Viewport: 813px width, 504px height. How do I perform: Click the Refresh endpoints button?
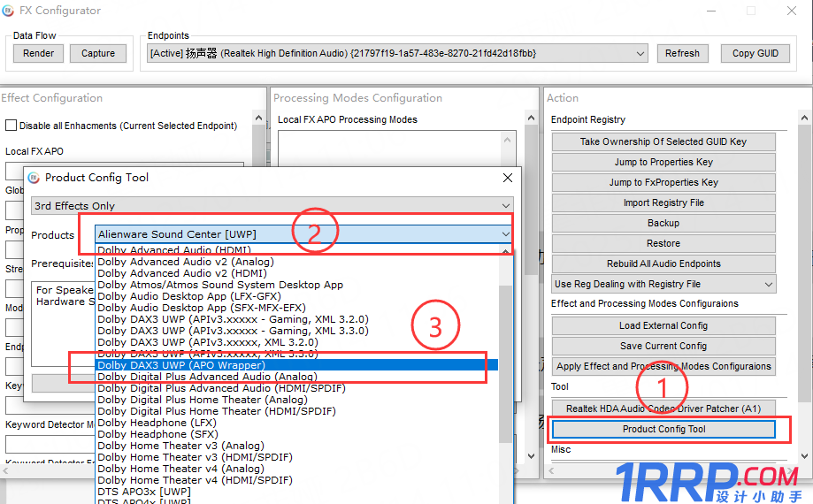(682, 53)
